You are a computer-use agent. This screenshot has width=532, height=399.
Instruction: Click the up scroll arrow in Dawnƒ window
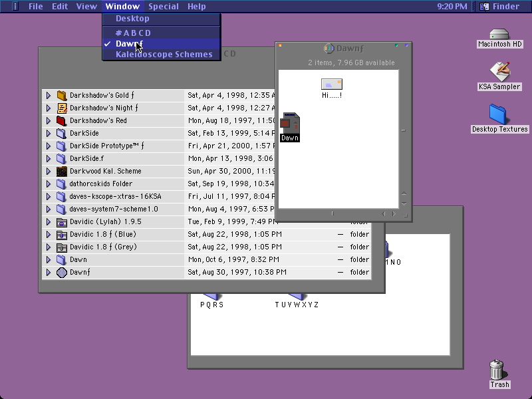pyautogui.click(x=404, y=194)
